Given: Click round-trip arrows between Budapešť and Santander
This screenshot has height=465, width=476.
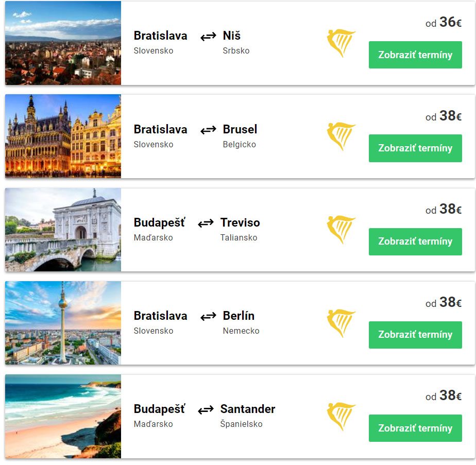Looking at the screenshot, I should (x=206, y=409).
